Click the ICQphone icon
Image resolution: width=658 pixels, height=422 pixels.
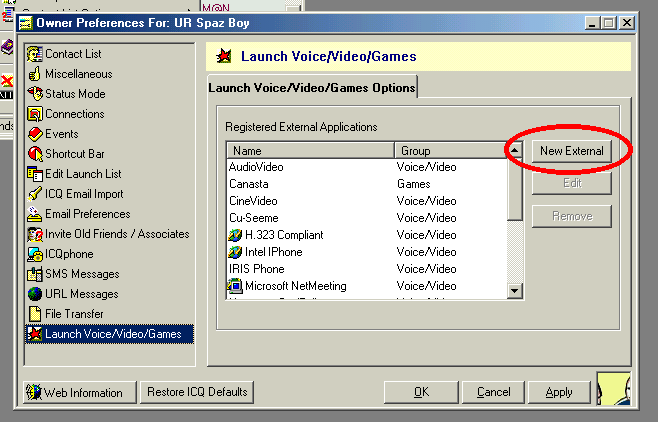tap(34, 254)
